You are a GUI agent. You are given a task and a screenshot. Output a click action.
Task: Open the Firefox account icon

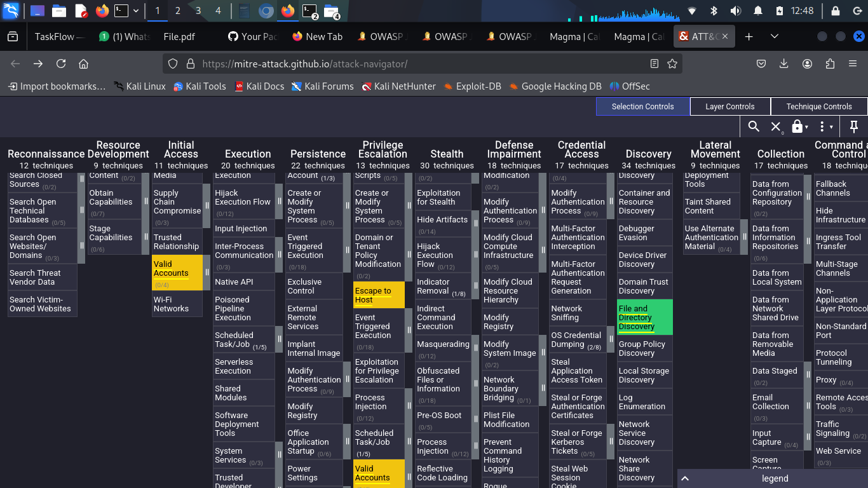807,64
